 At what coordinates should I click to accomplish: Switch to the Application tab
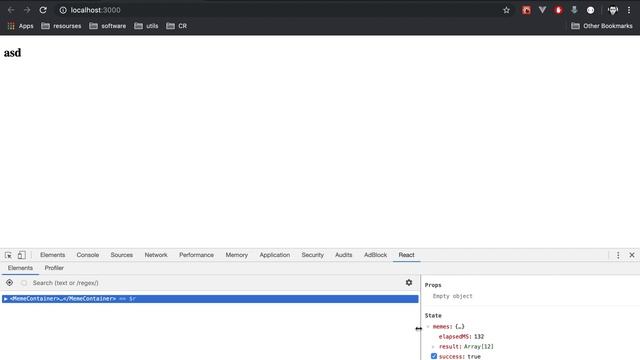coord(275,255)
